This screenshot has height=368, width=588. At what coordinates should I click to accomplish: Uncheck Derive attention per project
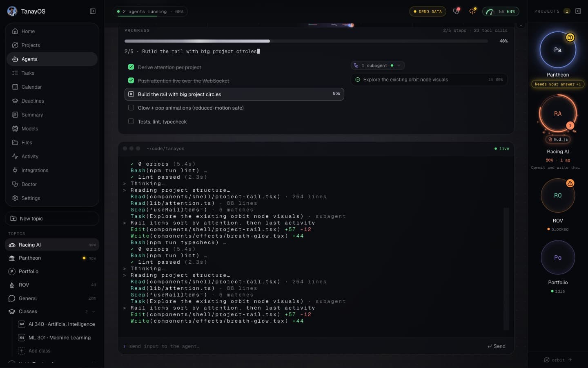[x=131, y=67]
